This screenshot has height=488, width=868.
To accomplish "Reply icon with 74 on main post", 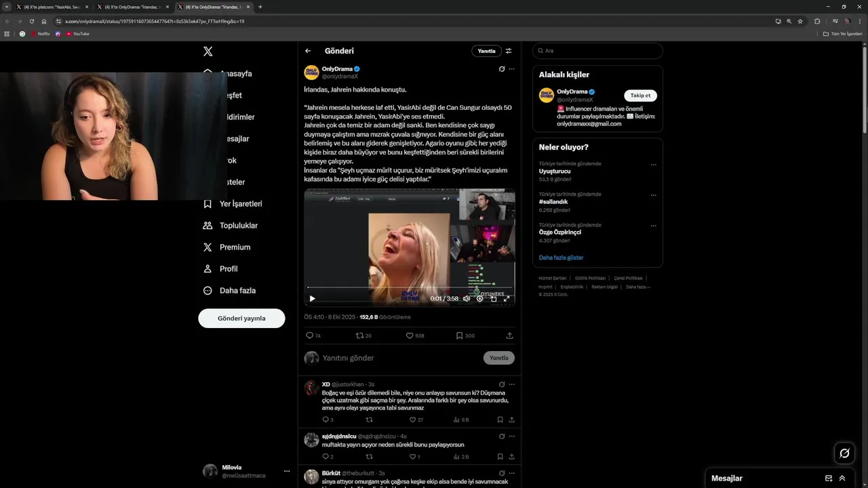I will 313,335.
